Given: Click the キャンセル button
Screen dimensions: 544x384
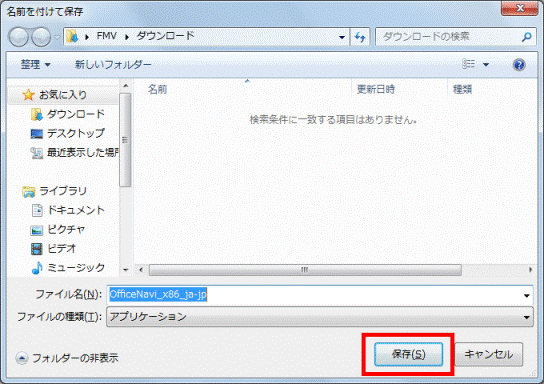Looking at the screenshot, I should click(x=488, y=354).
